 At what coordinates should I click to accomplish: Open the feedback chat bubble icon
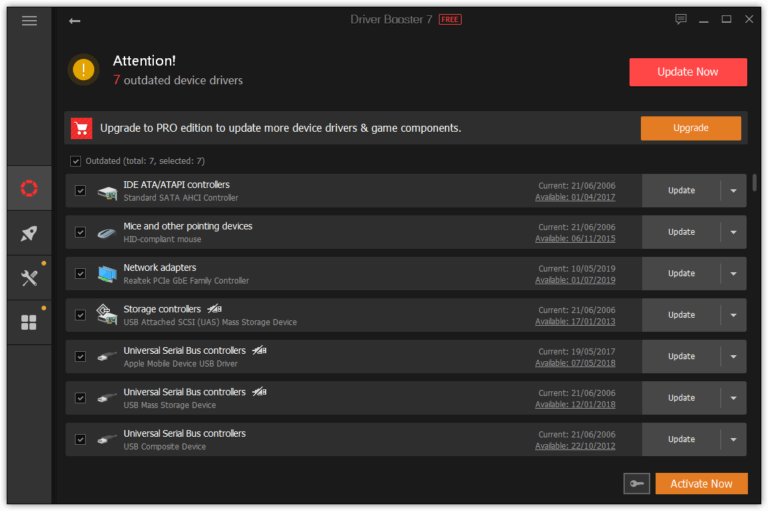tap(681, 19)
